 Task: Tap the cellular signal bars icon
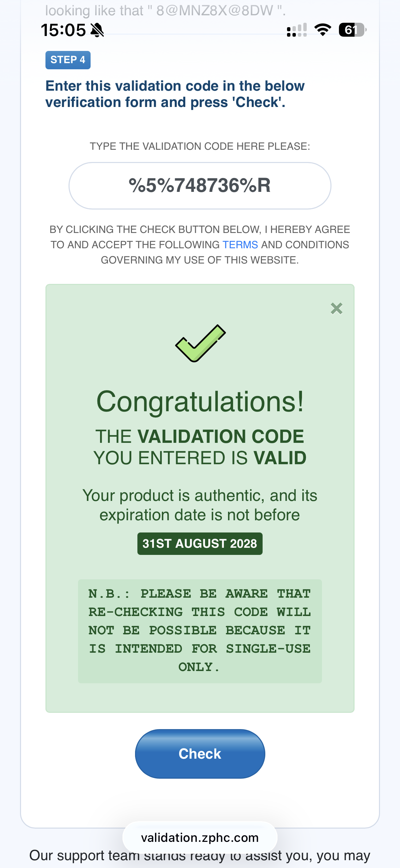click(x=297, y=30)
